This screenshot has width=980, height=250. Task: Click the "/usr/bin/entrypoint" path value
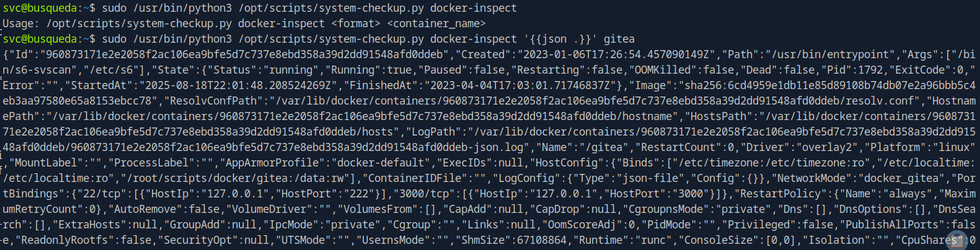[x=830, y=54]
